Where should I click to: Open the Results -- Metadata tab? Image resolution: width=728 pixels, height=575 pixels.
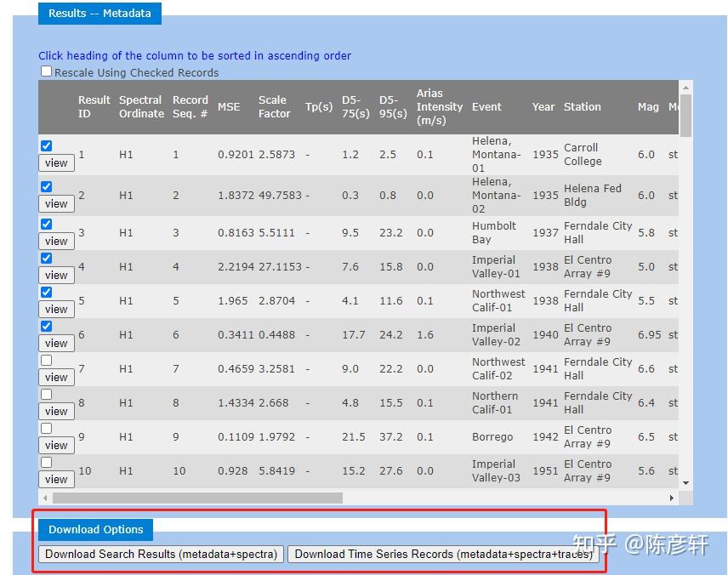click(100, 13)
